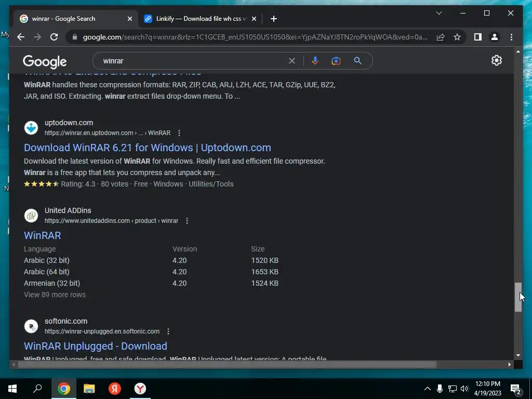
Task: Click the 1653 KB size value
Action: [x=264, y=272]
